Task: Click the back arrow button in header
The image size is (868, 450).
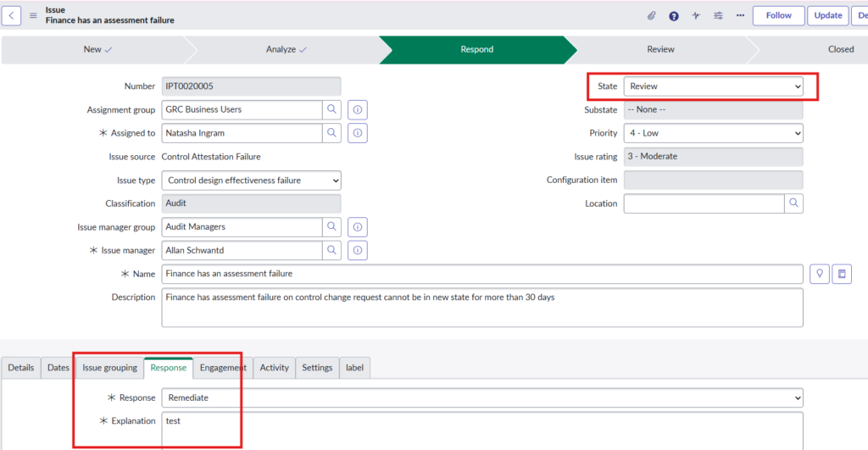Action: 12,15
